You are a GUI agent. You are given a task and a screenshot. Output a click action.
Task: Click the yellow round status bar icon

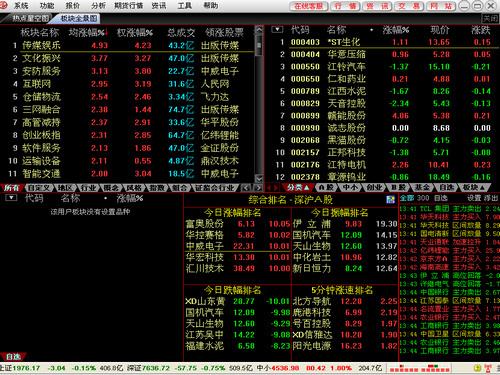478,368
